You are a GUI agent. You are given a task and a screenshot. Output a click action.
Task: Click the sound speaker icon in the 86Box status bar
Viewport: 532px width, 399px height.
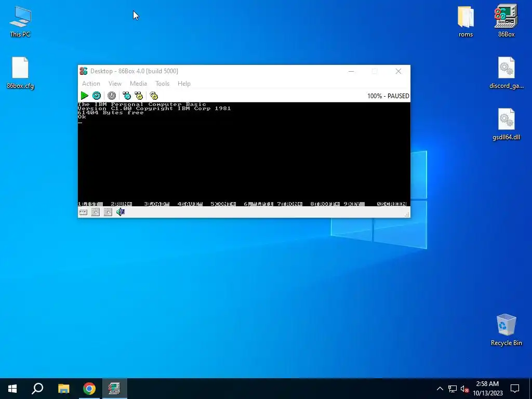click(x=121, y=212)
